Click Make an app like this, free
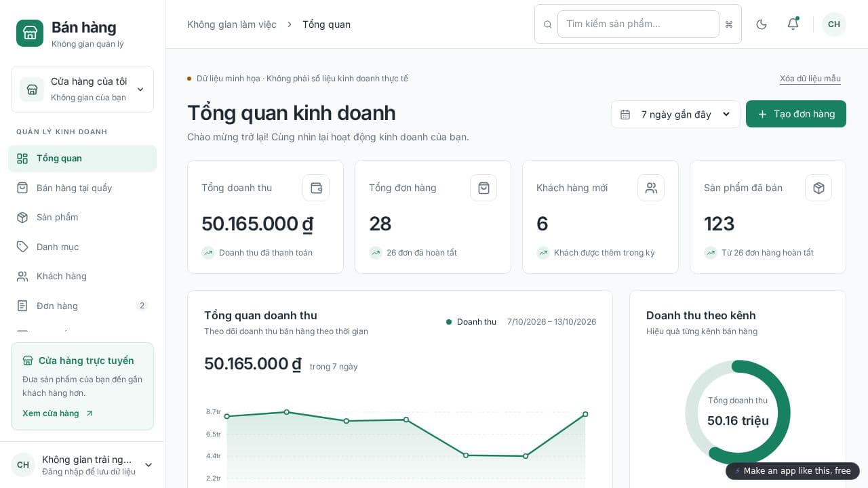Image resolution: width=868 pixels, height=488 pixels. coord(793,471)
